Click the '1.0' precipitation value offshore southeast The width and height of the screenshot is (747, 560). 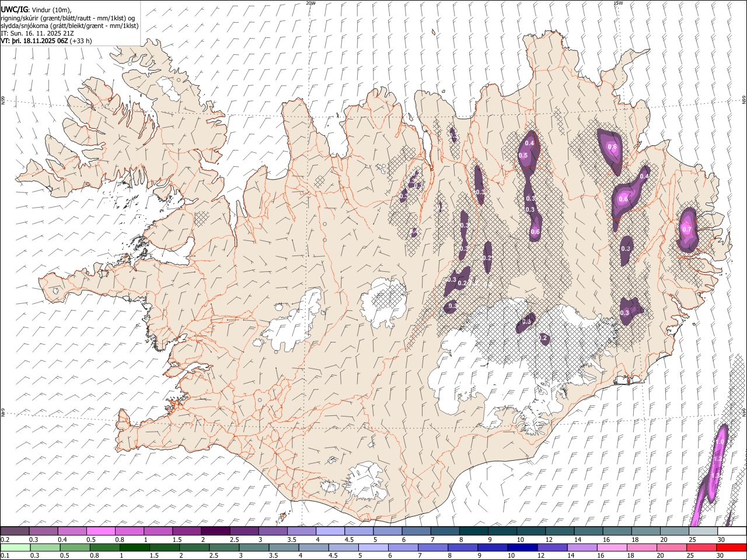pyautogui.click(x=720, y=442)
